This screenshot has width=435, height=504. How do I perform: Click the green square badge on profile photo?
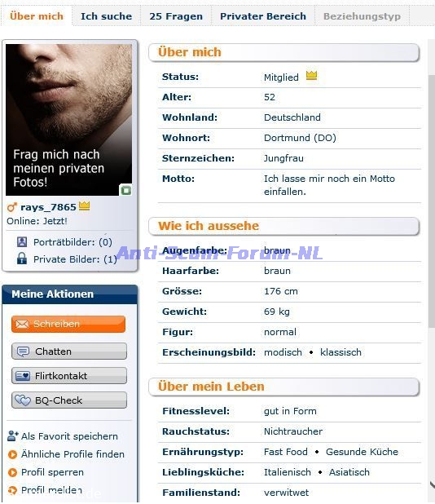[x=125, y=190]
